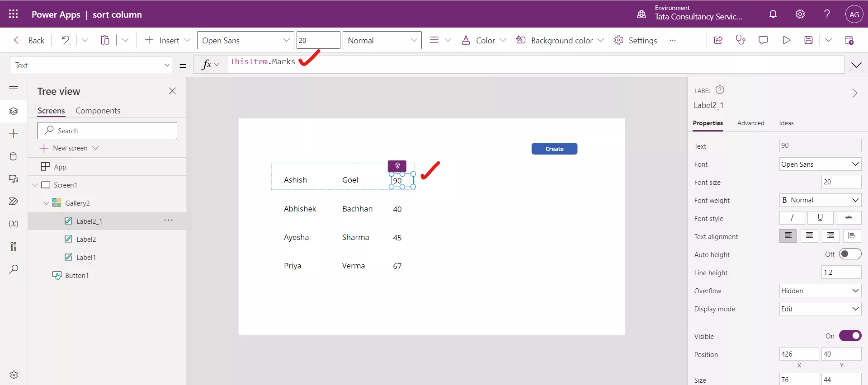Set text alignment to left
The height and width of the screenshot is (385, 868).
point(788,236)
